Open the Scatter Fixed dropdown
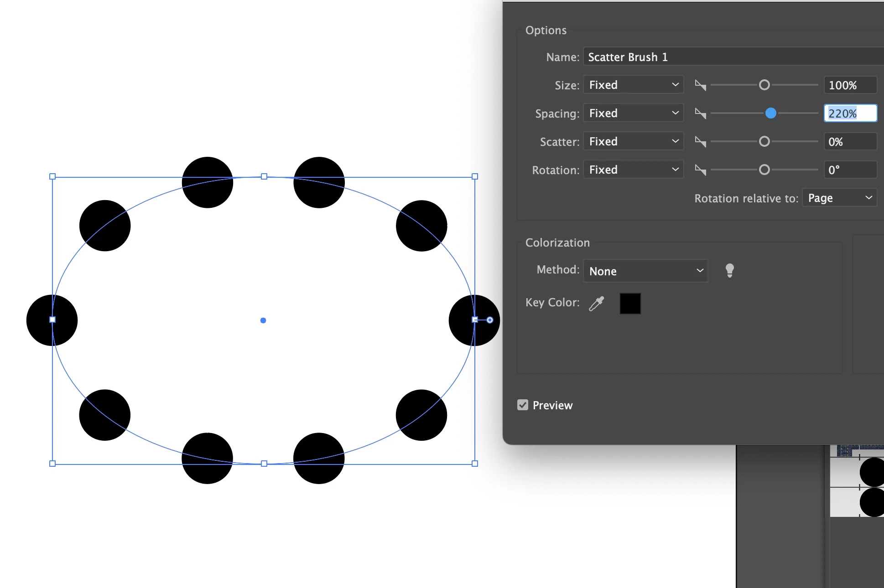Screen dimensions: 884x588 633,142
